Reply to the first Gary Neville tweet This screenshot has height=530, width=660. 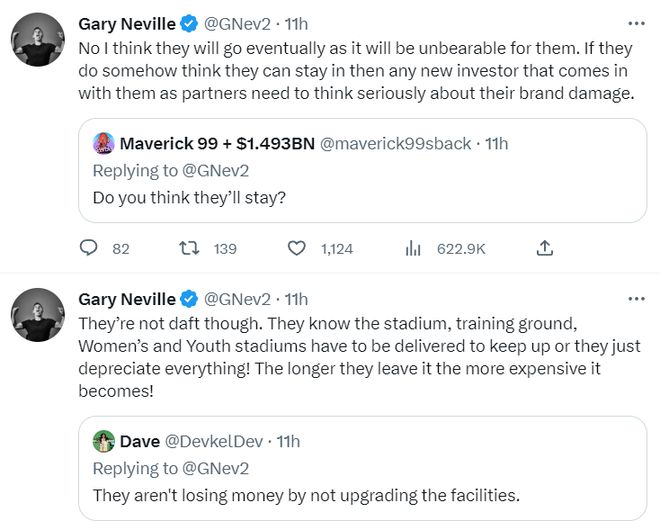click(90, 248)
